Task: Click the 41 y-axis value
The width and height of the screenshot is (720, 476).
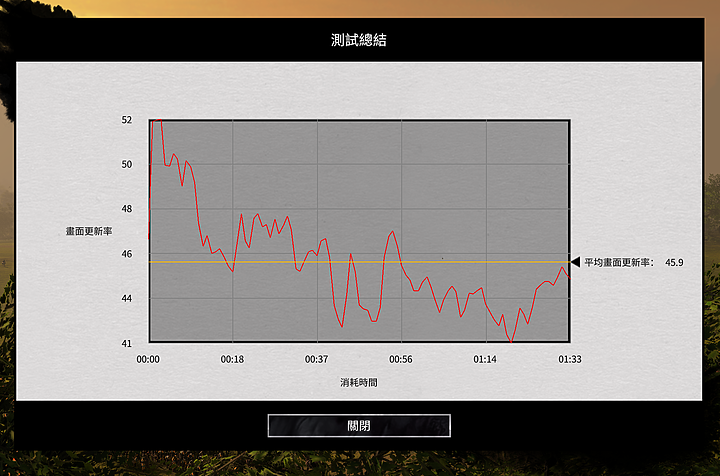Action: pyautogui.click(x=127, y=343)
